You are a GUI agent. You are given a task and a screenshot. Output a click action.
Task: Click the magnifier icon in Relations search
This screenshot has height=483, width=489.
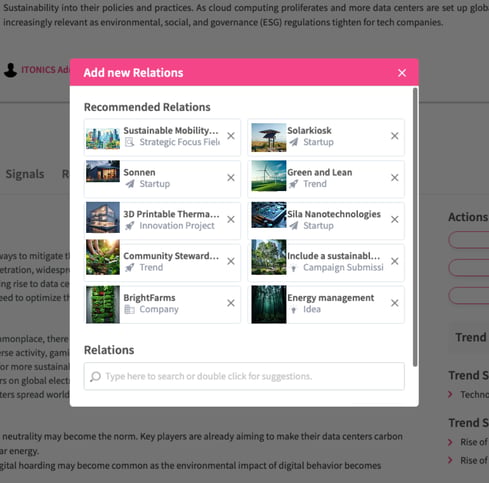(95, 377)
